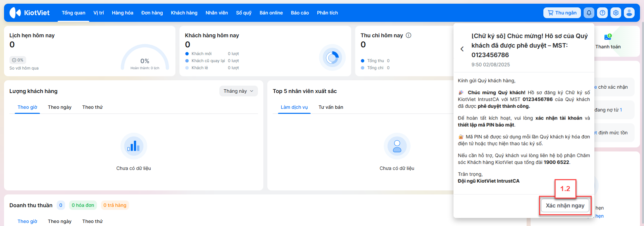
Task: Go back using notification back arrow
Action: click(462, 49)
